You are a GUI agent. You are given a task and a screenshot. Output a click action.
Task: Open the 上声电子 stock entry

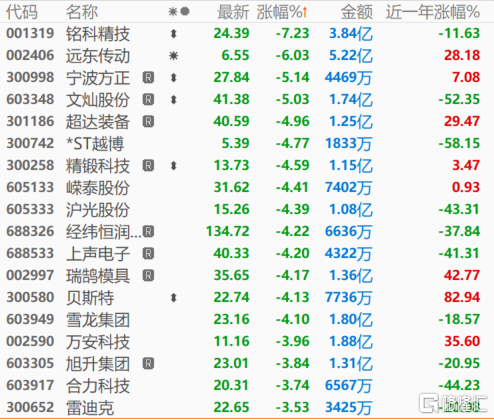click(247, 253)
